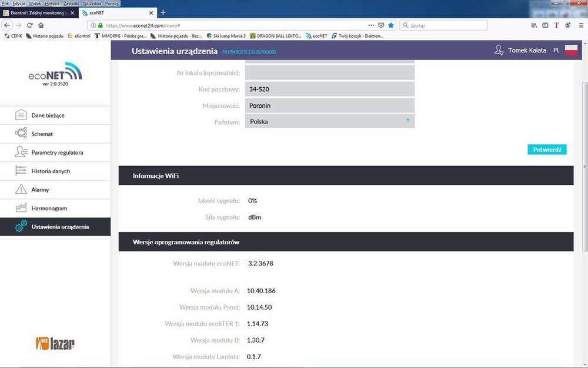
Task: Open the Zakładki menu in menu bar
Action: [71, 4]
